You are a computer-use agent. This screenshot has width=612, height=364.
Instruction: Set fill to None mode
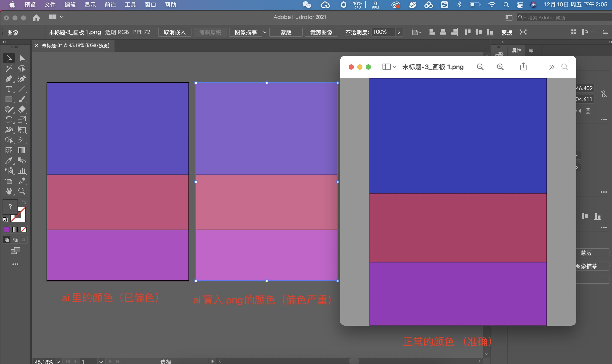pos(24,229)
